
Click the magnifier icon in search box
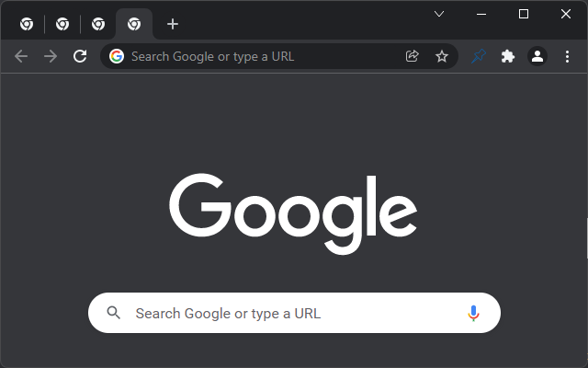click(x=114, y=313)
